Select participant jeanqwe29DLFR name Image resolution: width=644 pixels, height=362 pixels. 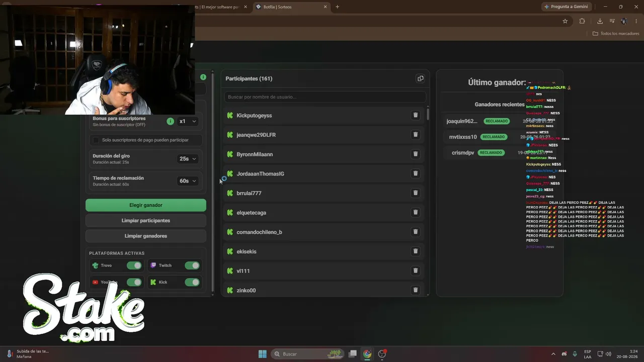click(256, 135)
